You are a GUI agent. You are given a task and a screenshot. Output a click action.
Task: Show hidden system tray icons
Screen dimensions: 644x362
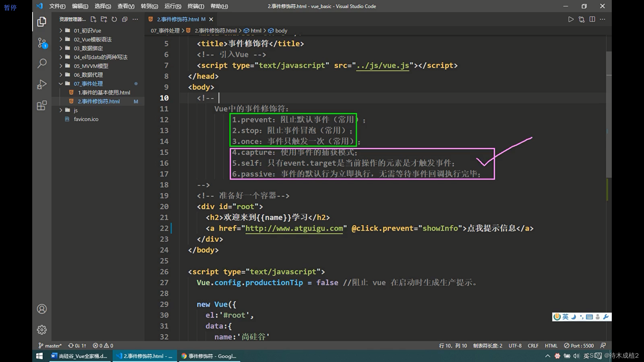coord(548,356)
